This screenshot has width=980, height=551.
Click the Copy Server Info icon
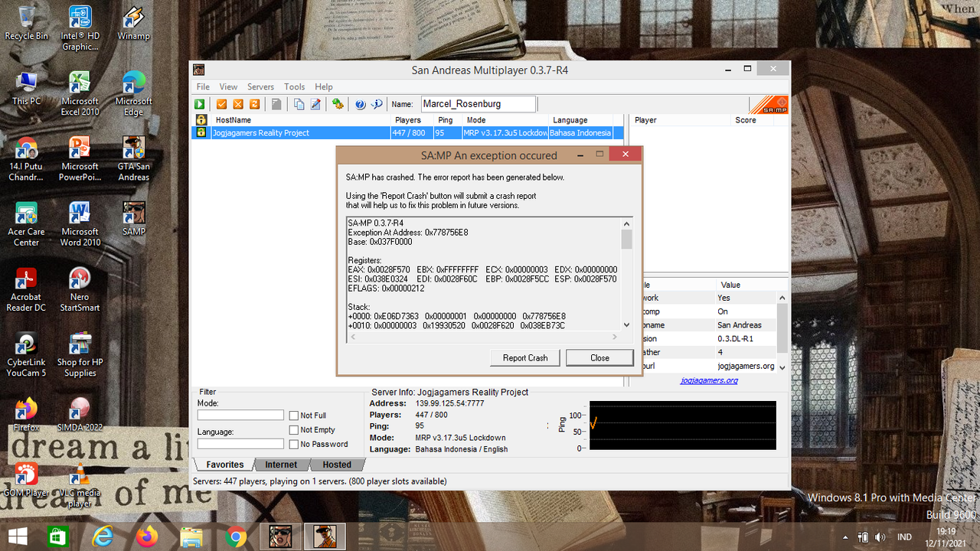tap(299, 104)
